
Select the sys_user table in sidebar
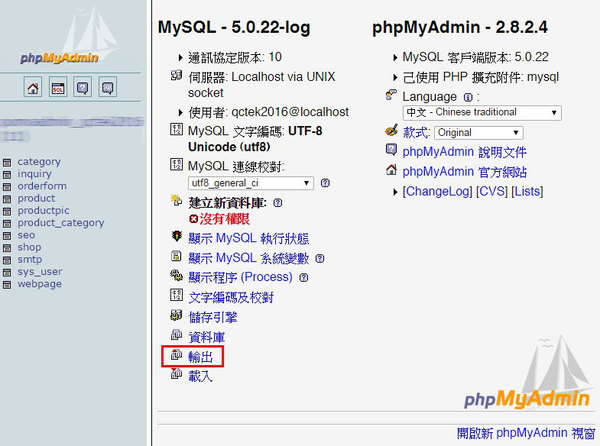40,272
